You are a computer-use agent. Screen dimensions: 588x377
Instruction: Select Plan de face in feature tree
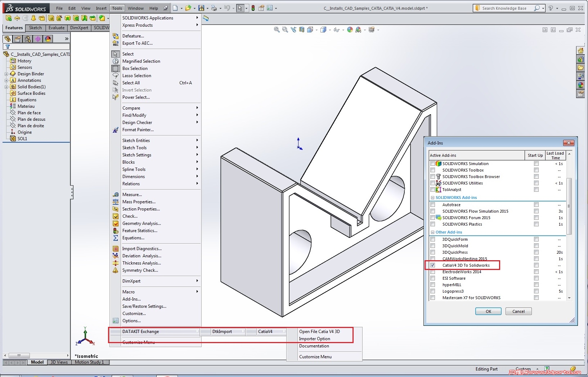tap(29, 113)
